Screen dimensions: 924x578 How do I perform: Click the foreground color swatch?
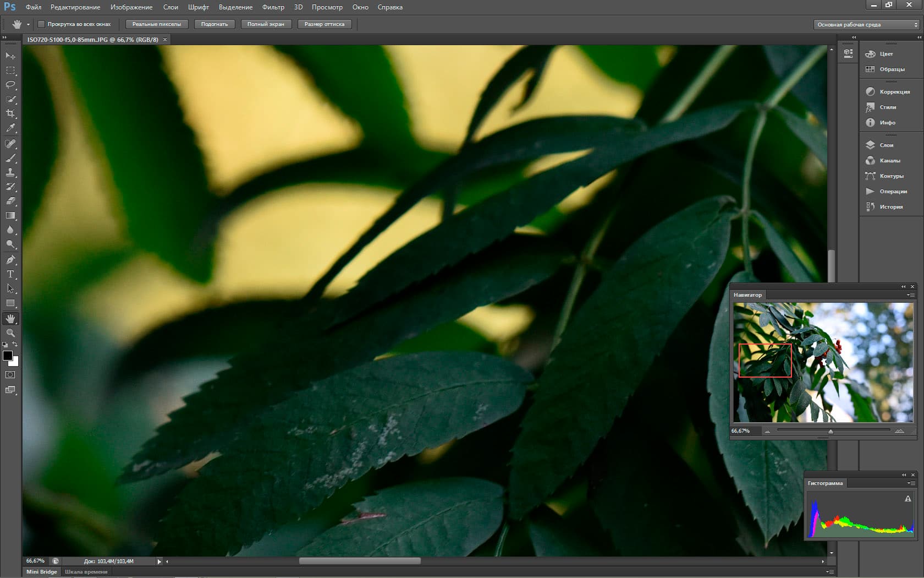(8, 356)
